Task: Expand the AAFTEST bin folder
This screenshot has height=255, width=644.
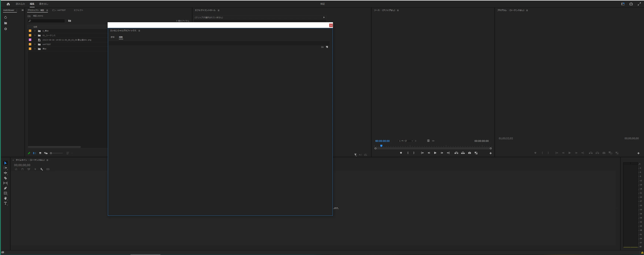Action: 35,44
